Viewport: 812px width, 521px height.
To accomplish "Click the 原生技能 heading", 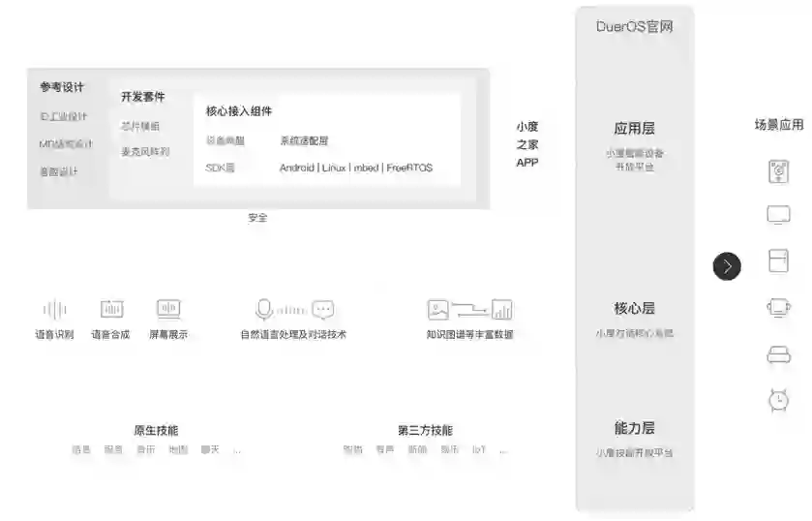I will (156, 430).
